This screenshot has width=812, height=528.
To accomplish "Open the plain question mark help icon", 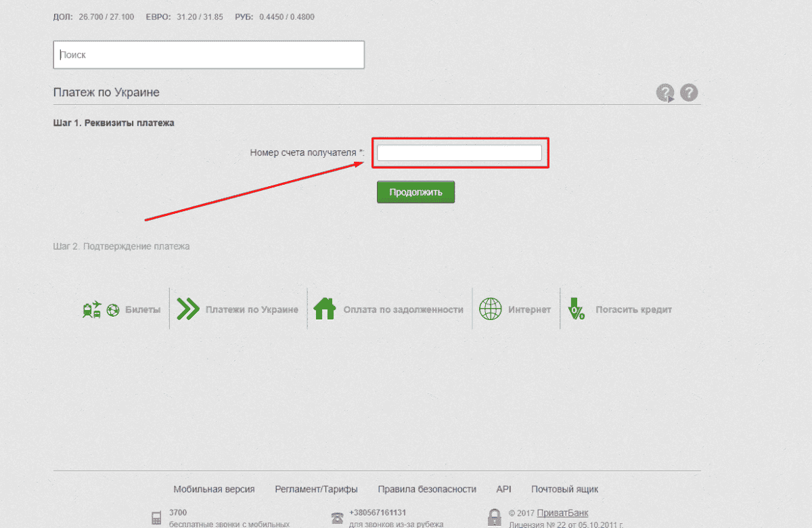I will [689, 93].
